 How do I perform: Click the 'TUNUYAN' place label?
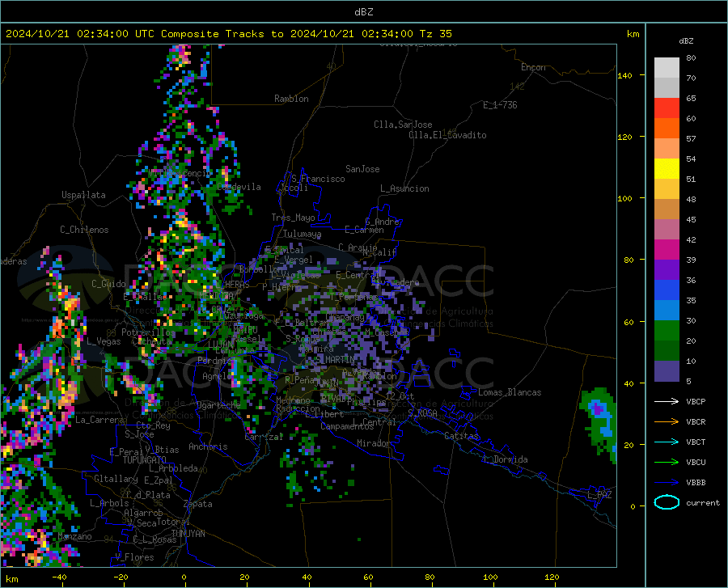[x=188, y=534]
